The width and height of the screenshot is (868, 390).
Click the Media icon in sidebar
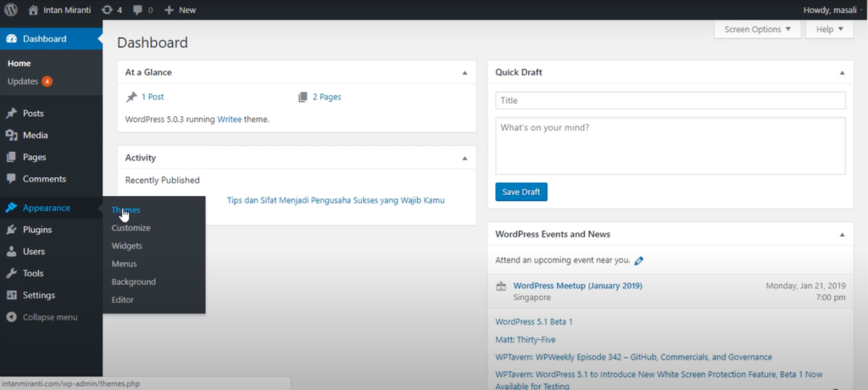coord(11,135)
